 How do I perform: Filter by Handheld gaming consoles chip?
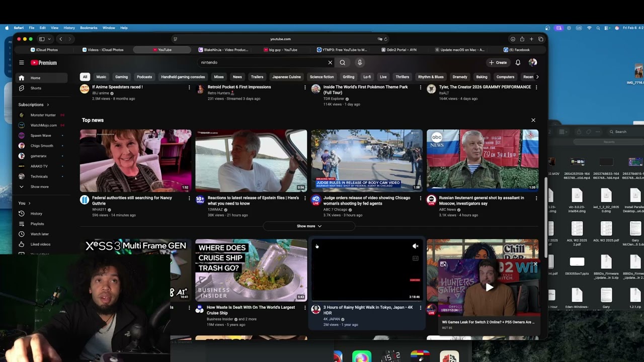(183, 77)
